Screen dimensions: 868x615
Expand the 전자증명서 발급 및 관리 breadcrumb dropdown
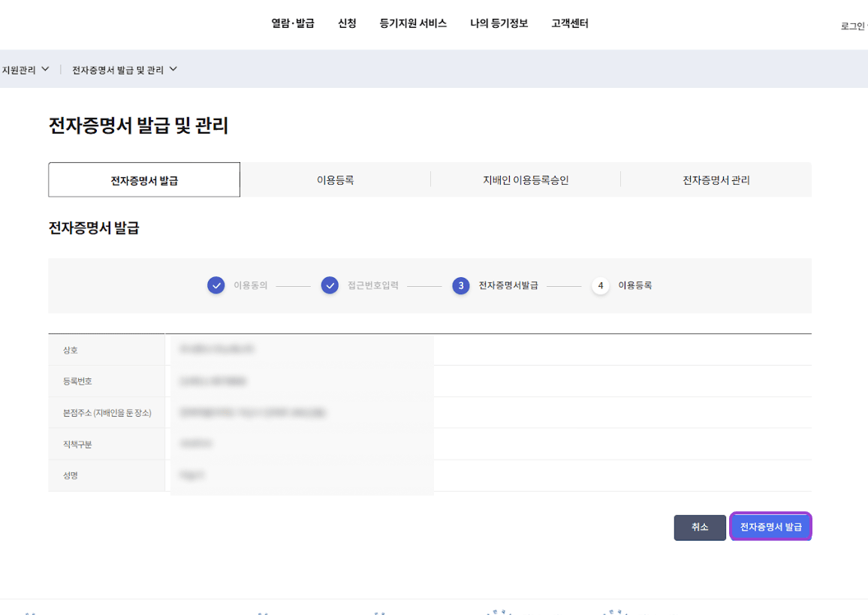(125, 69)
